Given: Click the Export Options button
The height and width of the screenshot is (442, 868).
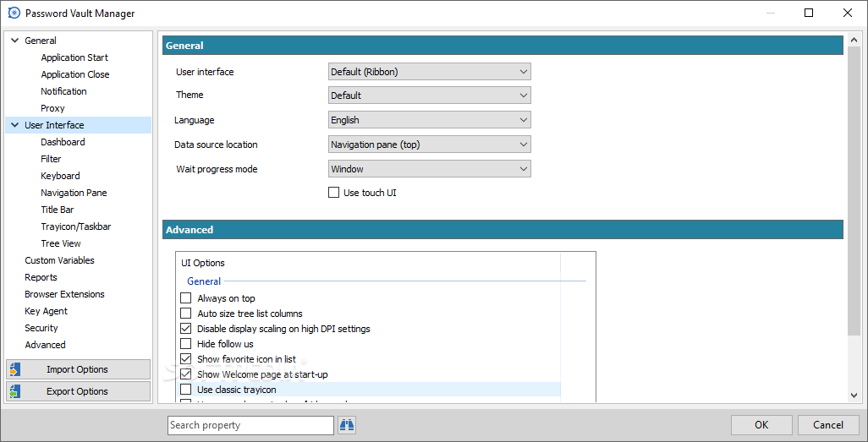Looking at the screenshot, I should [78, 391].
